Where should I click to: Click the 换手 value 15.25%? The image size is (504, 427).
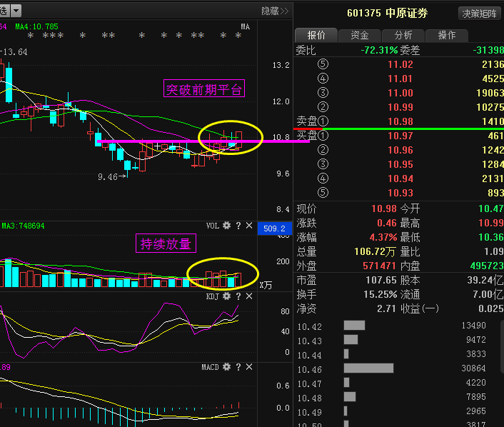pos(380,294)
